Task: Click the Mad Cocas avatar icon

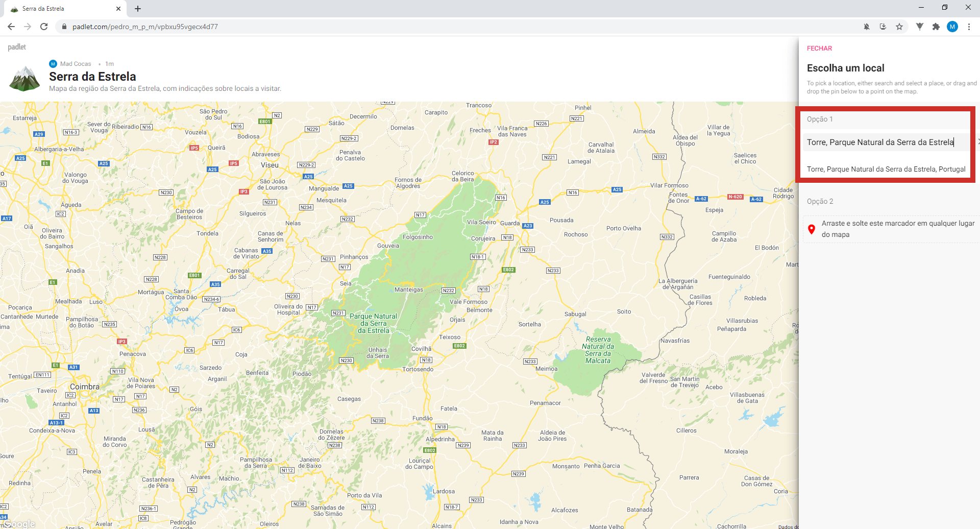Action: 53,64
